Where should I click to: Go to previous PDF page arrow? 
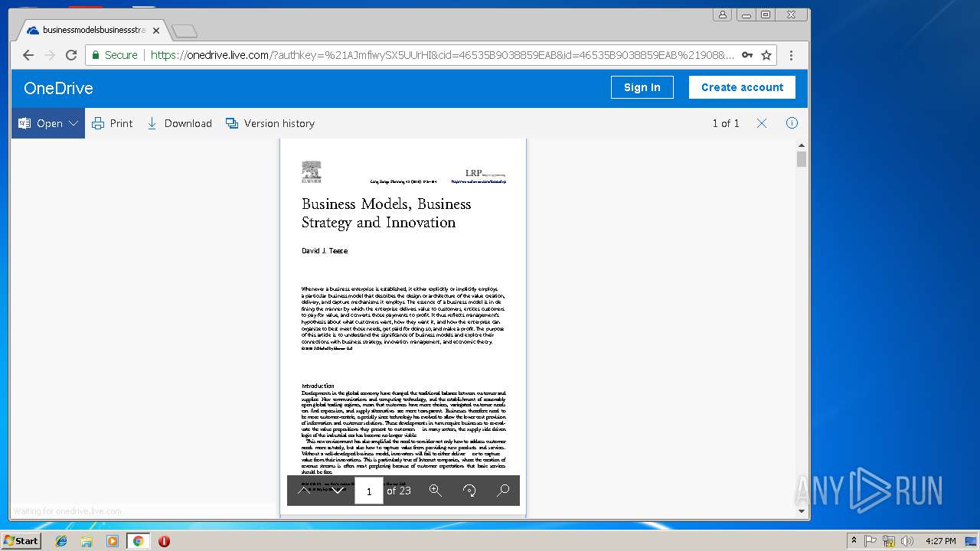point(304,491)
